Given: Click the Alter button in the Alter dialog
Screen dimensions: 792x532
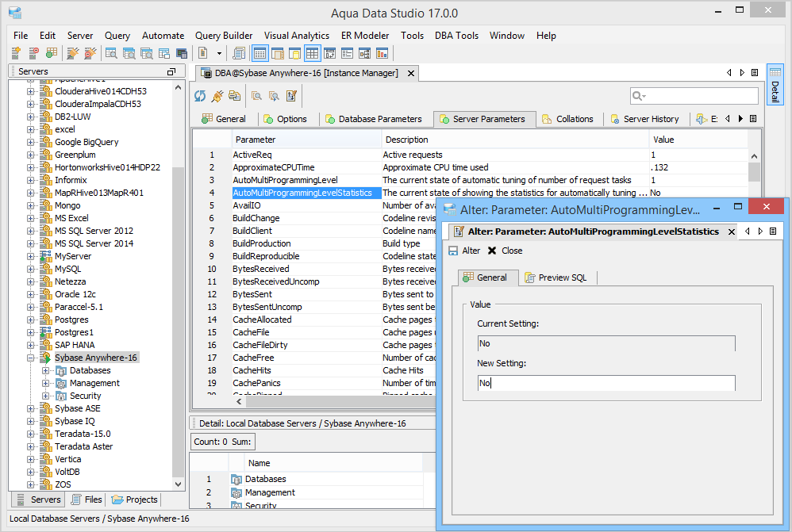Looking at the screenshot, I should [464, 251].
